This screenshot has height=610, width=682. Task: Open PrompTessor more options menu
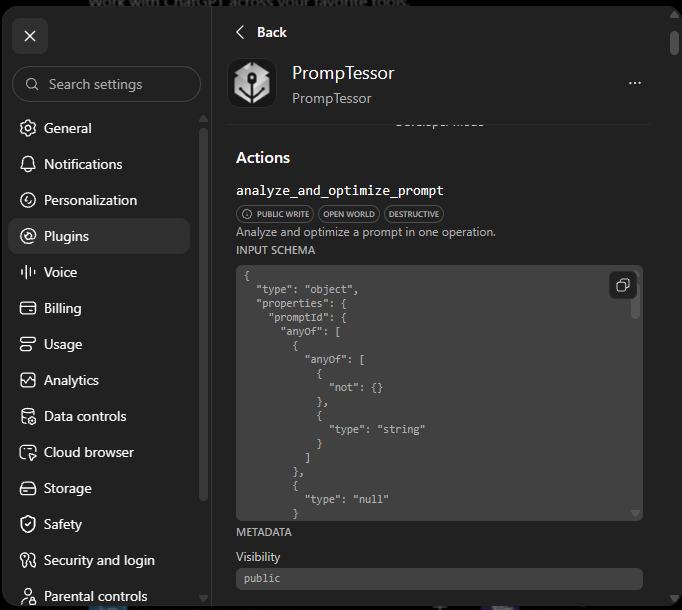635,83
